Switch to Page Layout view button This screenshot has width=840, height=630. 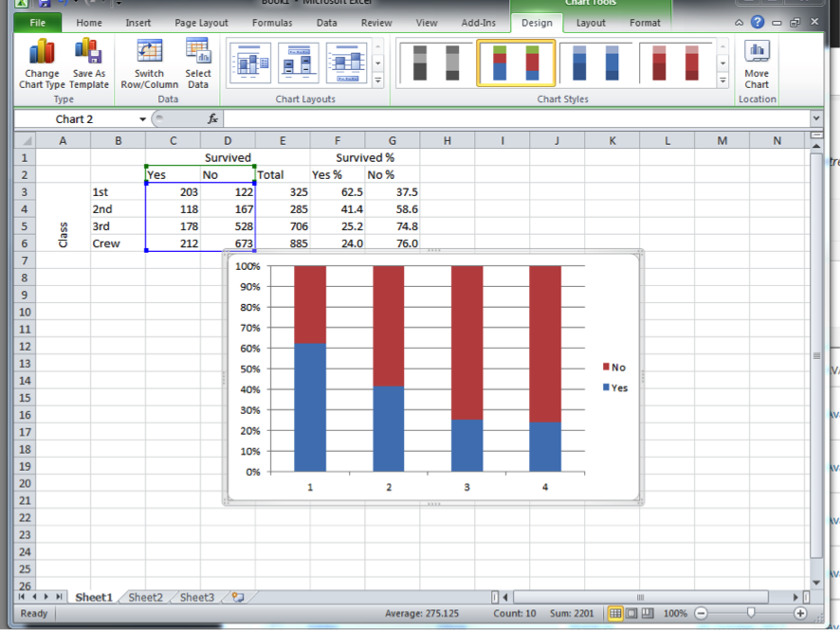(x=632, y=614)
